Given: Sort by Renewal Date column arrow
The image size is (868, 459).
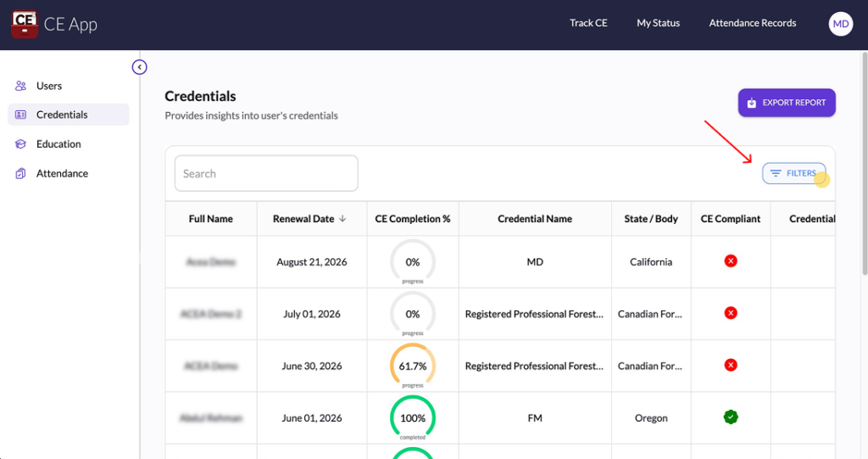Looking at the screenshot, I should point(343,219).
